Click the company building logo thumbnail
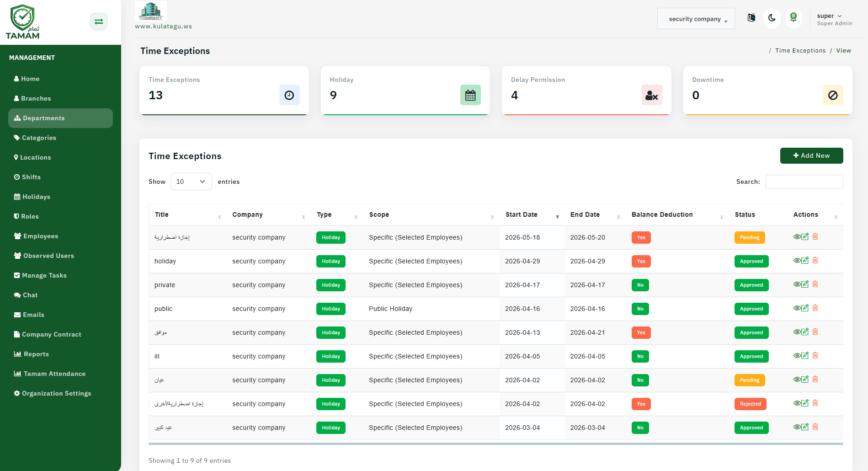The height and width of the screenshot is (471, 868). (x=151, y=11)
